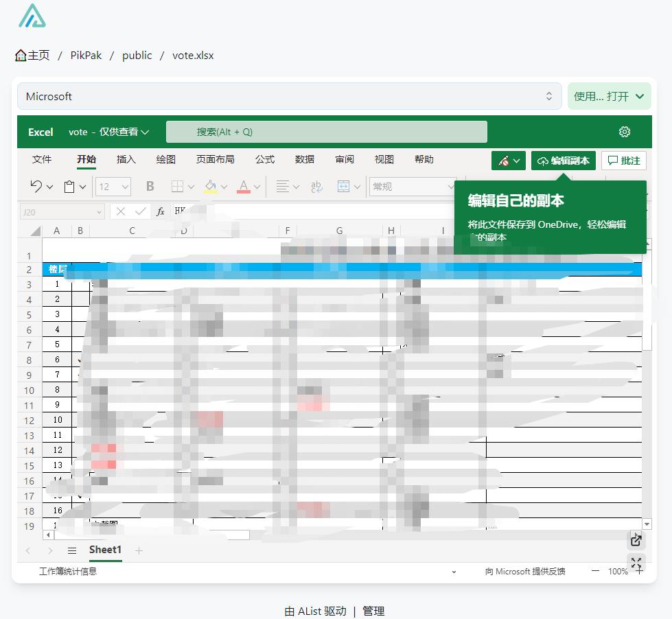Switch to the 插入 ribbon tab
Image resolution: width=672 pixels, height=619 pixels.
pos(126,159)
